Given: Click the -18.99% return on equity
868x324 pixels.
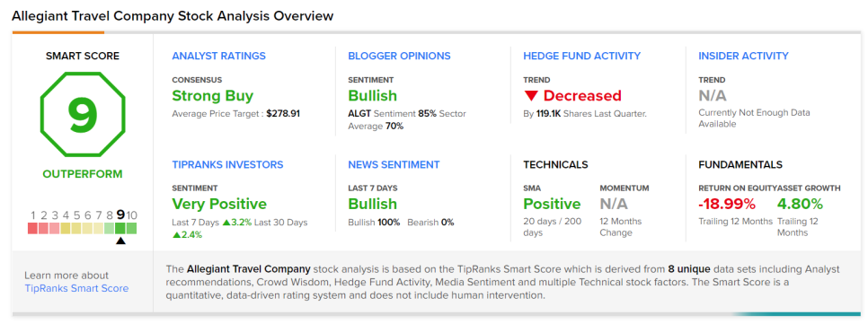Looking at the screenshot, I should tap(727, 205).
